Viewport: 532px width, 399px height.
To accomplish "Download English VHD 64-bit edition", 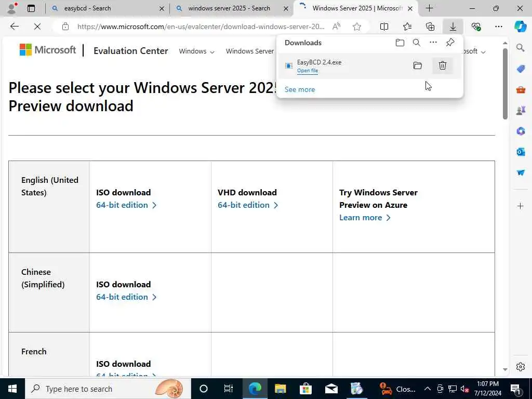I will (248, 205).
